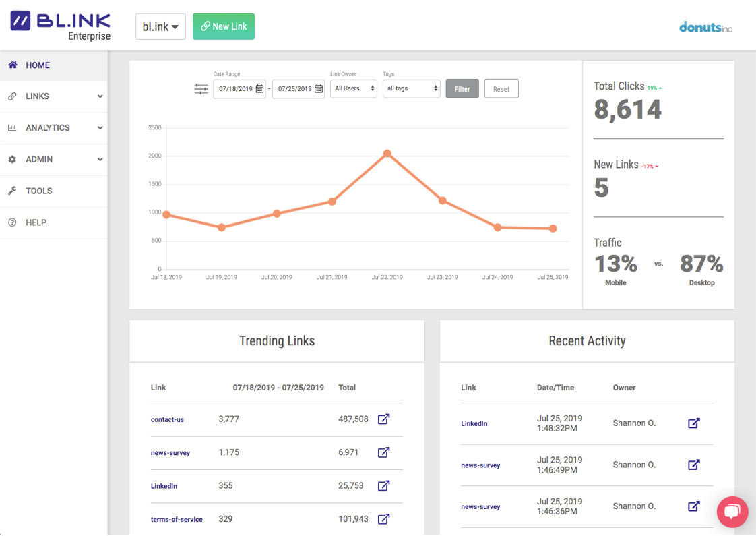Open the bl.ink domain dropdown
The height and width of the screenshot is (536, 756).
(x=160, y=26)
